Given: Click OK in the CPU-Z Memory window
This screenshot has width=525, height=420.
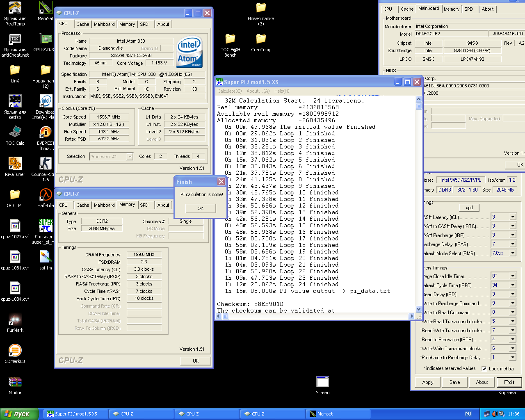Looking at the screenshot, I should [x=196, y=361].
